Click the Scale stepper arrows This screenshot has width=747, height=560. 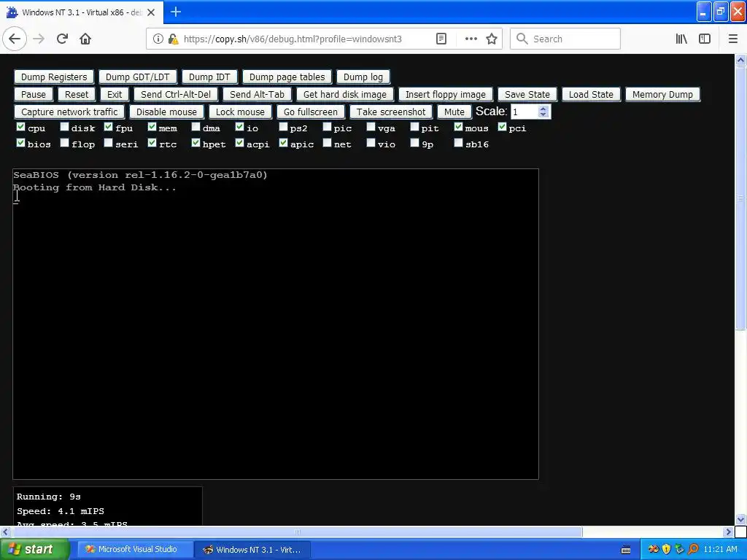pos(543,112)
